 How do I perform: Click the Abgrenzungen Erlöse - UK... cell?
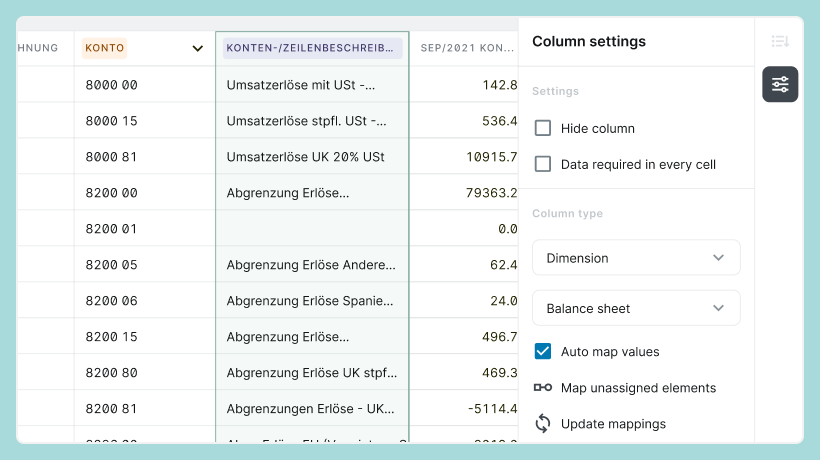[312, 409]
